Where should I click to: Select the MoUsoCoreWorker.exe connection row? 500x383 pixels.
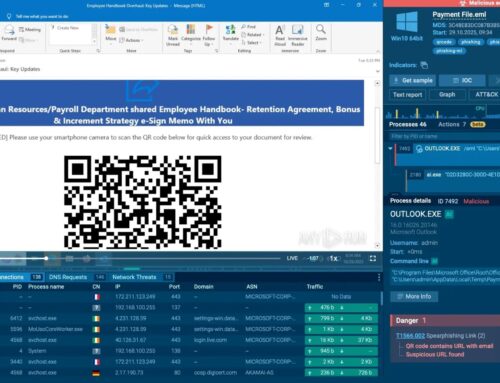[x=190, y=329]
